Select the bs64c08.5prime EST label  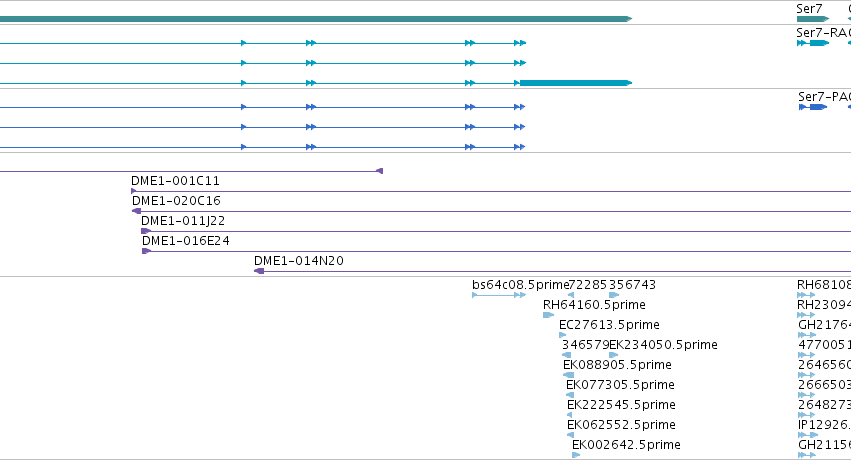pyautogui.click(x=520, y=285)
